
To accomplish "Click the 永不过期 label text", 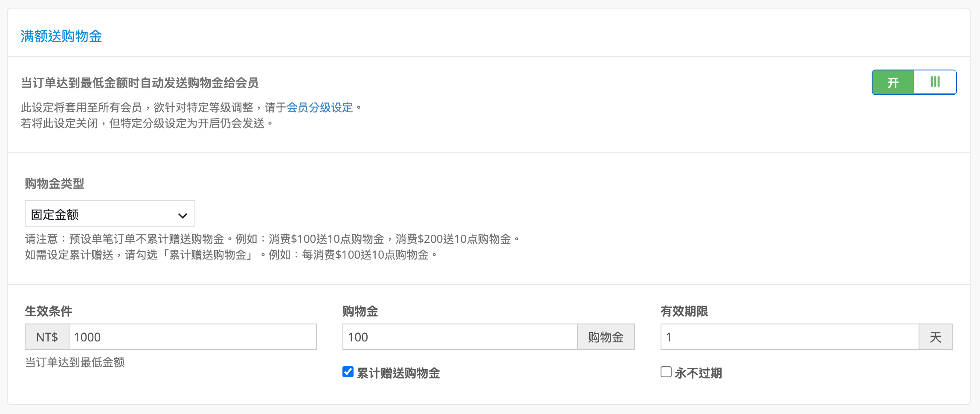I will tap(698, 373).
